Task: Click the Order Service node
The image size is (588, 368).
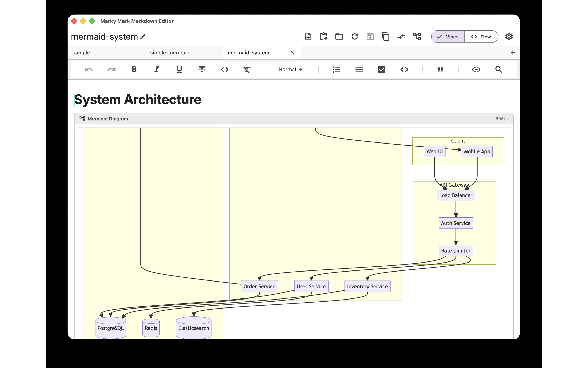Action: tap(259, 286)
